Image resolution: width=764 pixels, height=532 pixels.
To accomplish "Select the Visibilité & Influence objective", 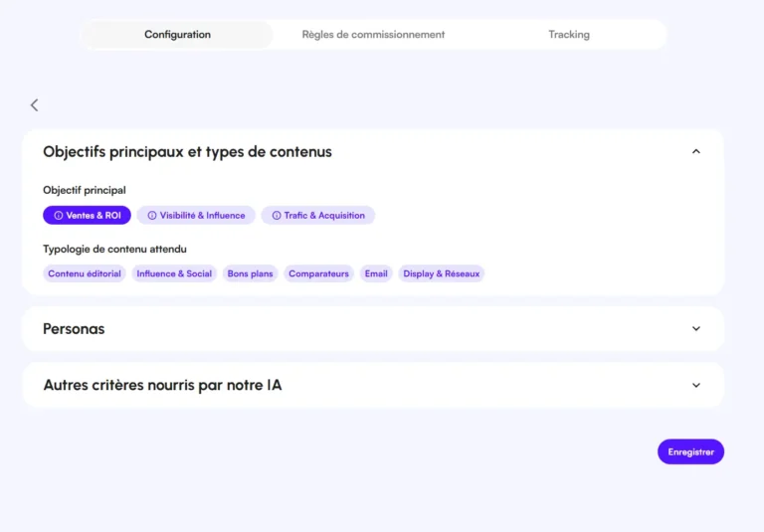I will pyautogui.click(x=196, y=216).
